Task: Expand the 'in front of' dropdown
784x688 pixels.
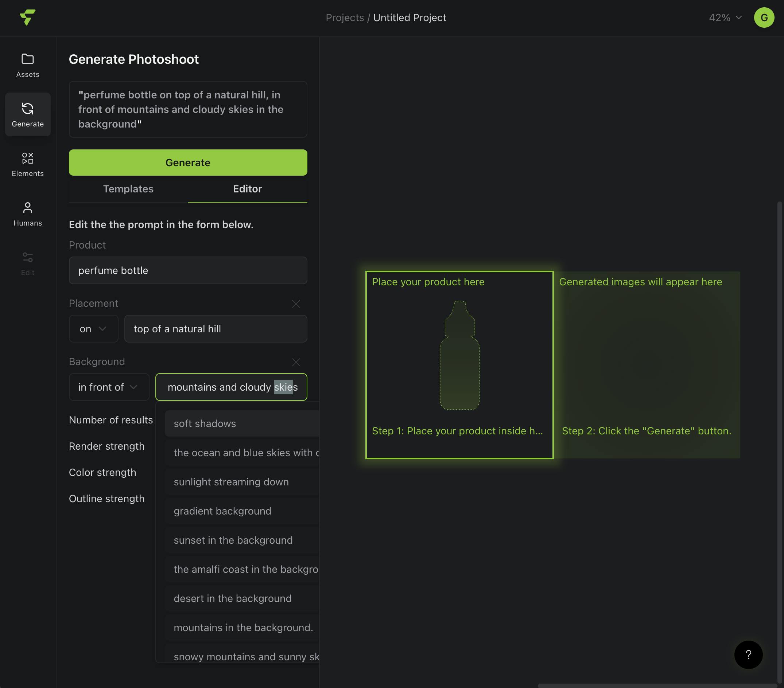Action: [x=109, y=387]
